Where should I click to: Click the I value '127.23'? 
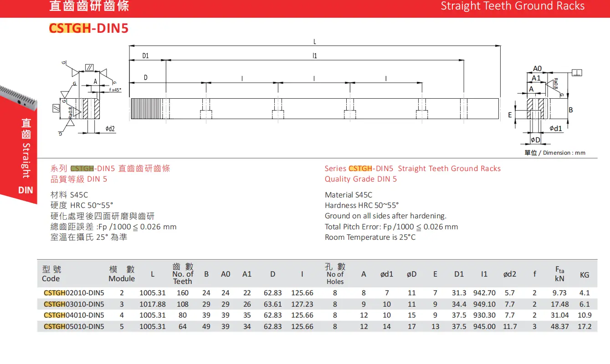[302, 304]
